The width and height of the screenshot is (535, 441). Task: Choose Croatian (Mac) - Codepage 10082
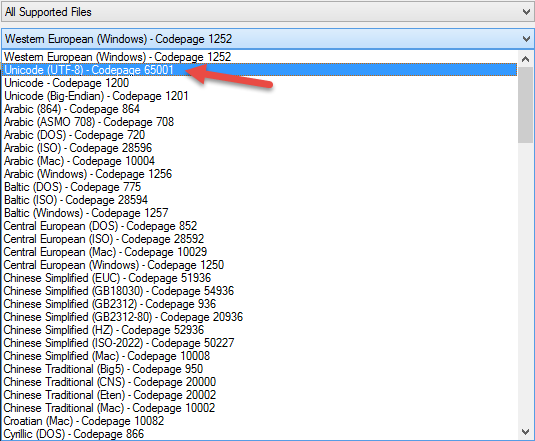(260, 421)
